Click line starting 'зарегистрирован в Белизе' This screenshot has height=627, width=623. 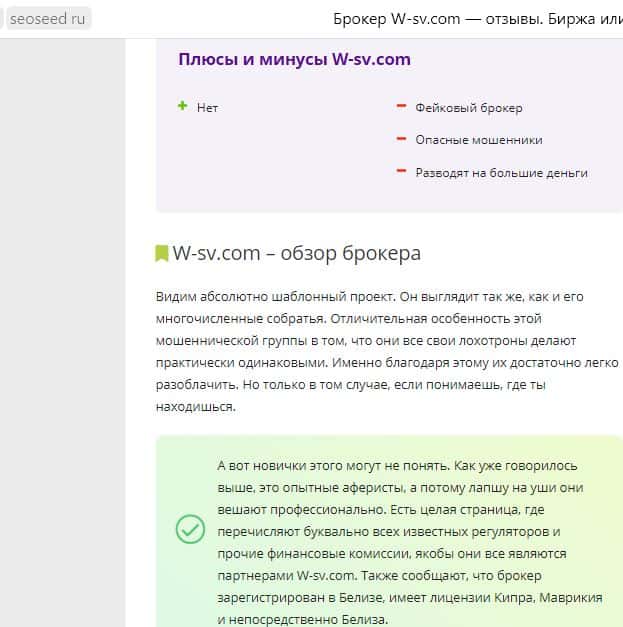tap(410, 598)
